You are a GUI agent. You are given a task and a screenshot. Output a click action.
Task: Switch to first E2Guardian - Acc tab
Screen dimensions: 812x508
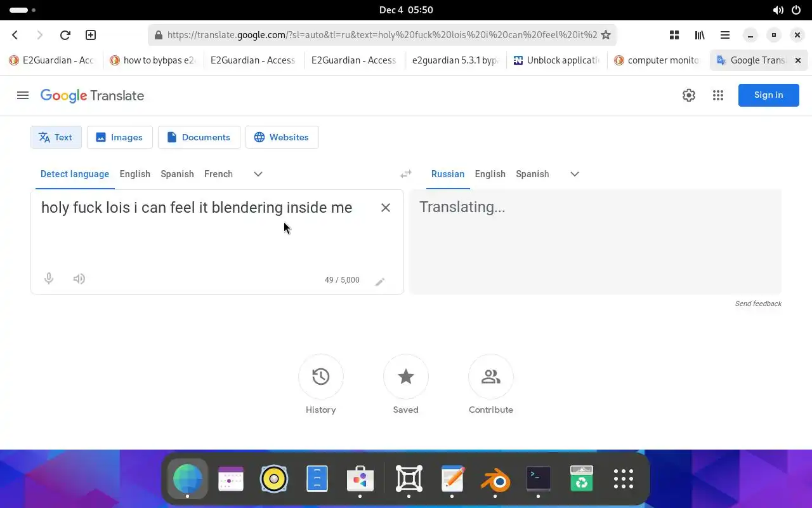[x=52, y=60]
